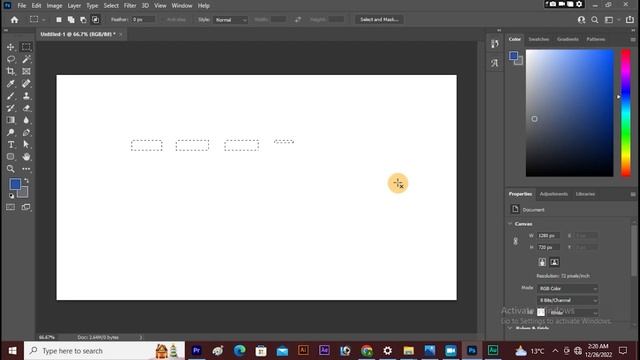The height and width of the screenshot is (360, 640).
Task: Toggle Quick Mask mode
Action: (x=11, y=207)
